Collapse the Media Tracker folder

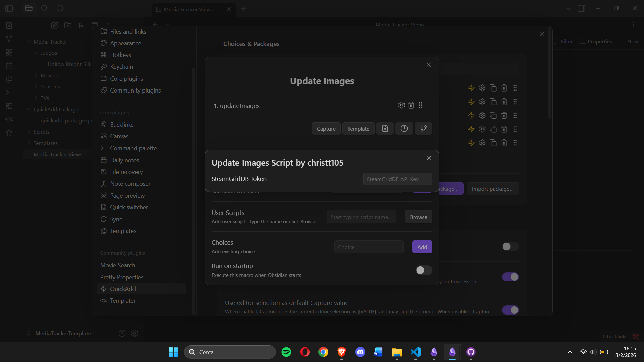tap(29, 42)
